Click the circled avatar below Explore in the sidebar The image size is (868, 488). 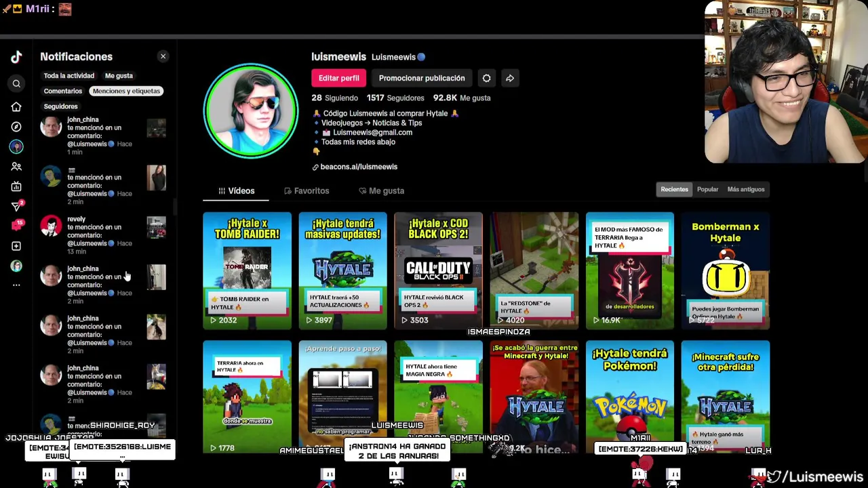16,146
